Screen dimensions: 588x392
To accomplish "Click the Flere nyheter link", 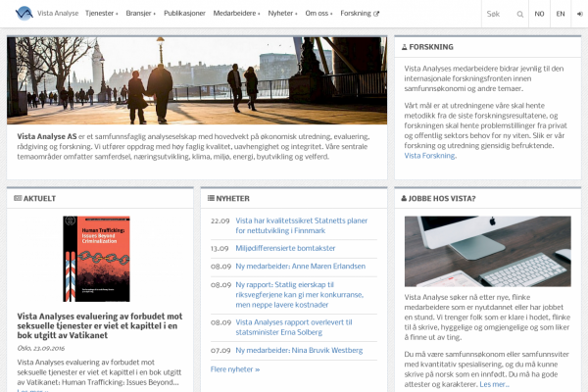I will pos(235,369).
